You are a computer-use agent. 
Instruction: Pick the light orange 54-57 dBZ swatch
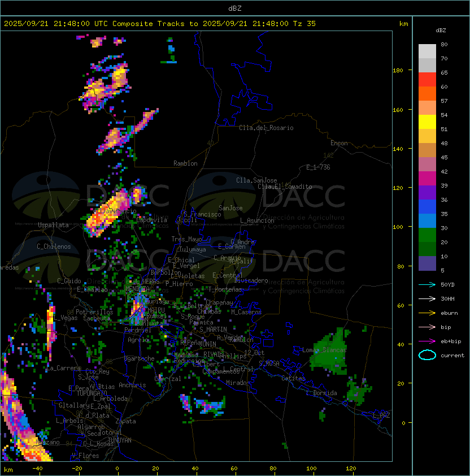[x=427, y=108]
